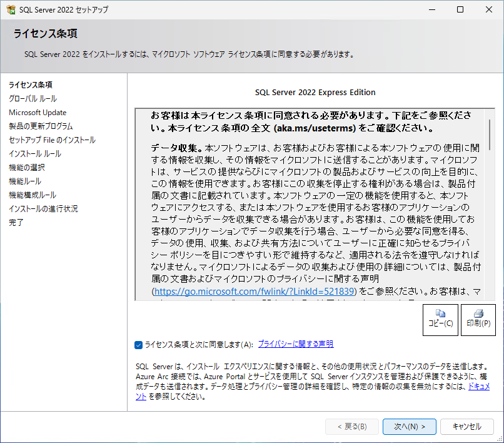
Task: Select the Microsoft Update step in sidebar
Action: [x=38, y=112]
